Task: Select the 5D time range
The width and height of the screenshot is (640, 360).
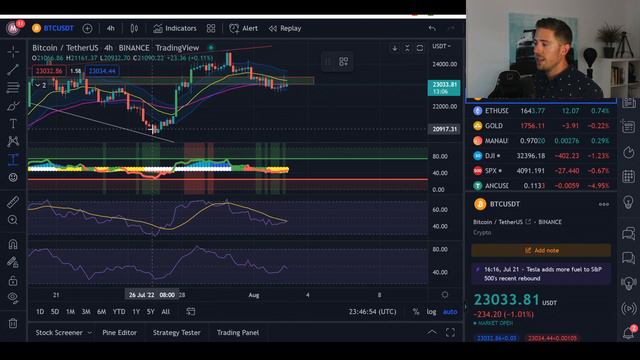Action: tap(55, 311)
